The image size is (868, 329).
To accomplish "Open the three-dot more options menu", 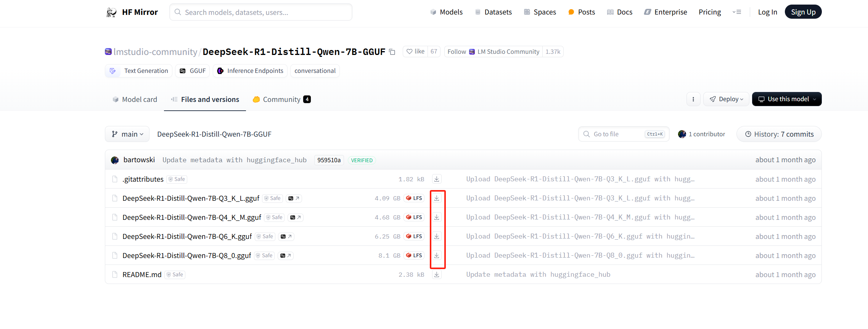I will [x=693, y=99].
